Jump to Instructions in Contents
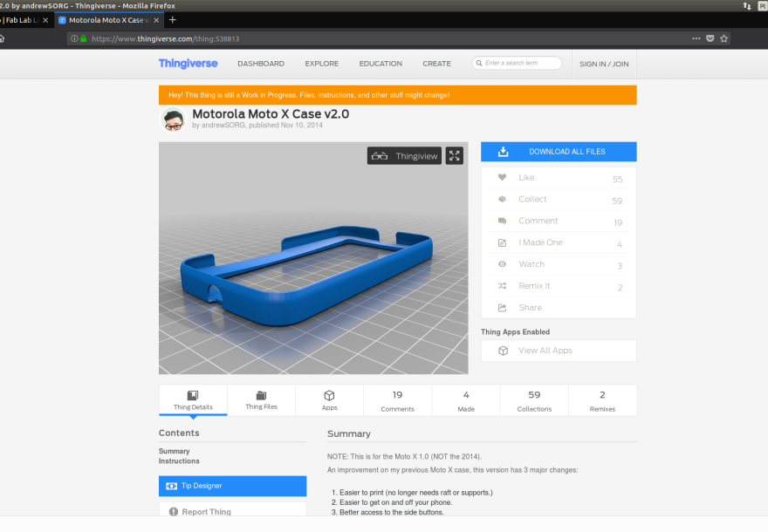The height and width of the screenshot is (532, 768). tap(179, 461)
